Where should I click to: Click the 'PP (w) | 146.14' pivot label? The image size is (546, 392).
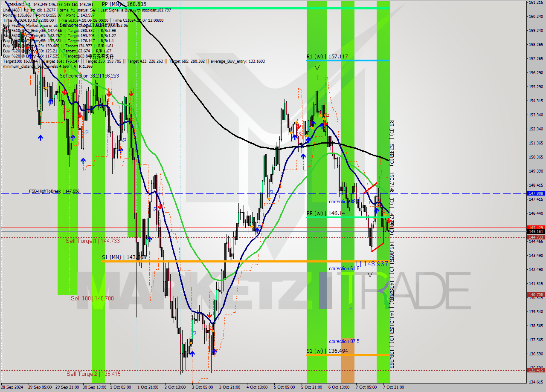(326, 213)
